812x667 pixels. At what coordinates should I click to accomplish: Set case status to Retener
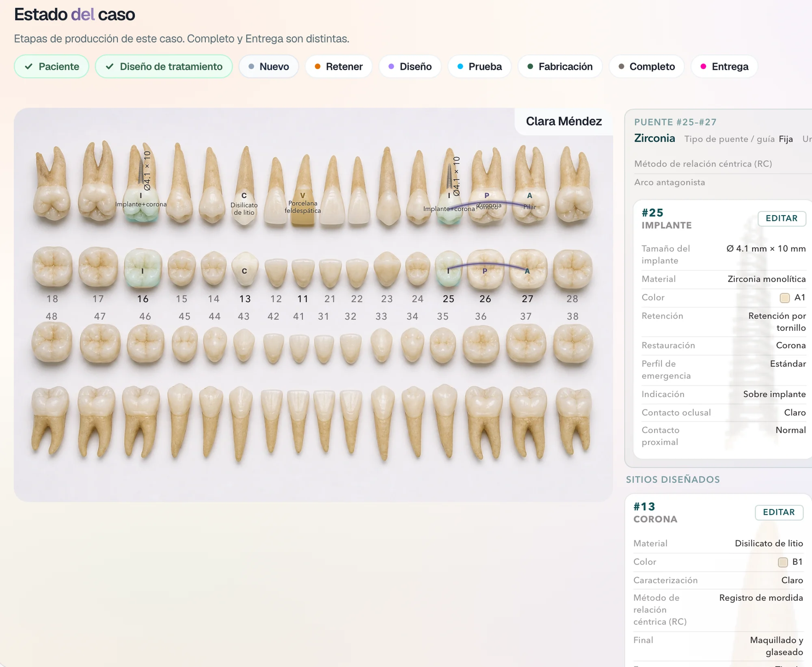339,67
